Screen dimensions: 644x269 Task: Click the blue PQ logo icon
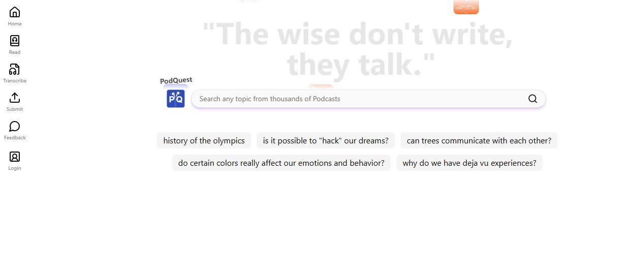point(176,99)
